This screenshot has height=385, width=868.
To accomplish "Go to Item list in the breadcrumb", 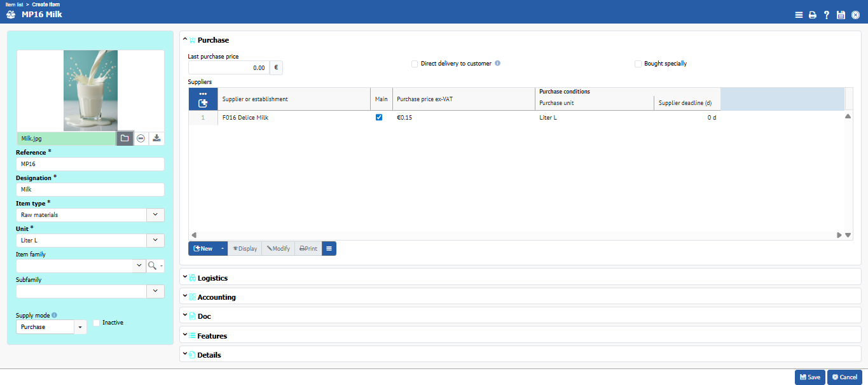I will [x=14, y=4].
